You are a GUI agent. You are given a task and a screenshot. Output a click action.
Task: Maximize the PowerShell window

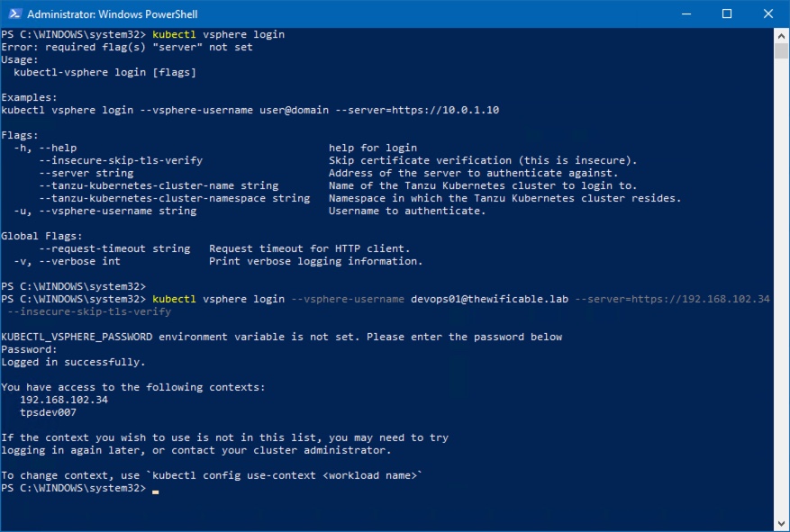[727, 14]
